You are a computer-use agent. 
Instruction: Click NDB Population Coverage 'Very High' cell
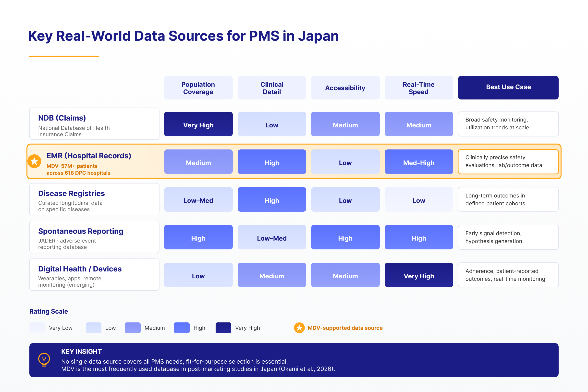click(x=198, y=124)
